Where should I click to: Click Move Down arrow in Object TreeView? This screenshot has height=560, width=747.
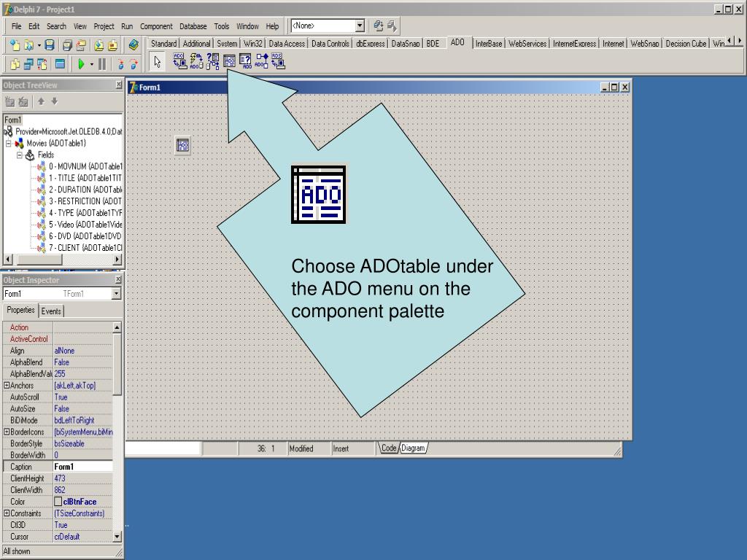tap(54, 101)
